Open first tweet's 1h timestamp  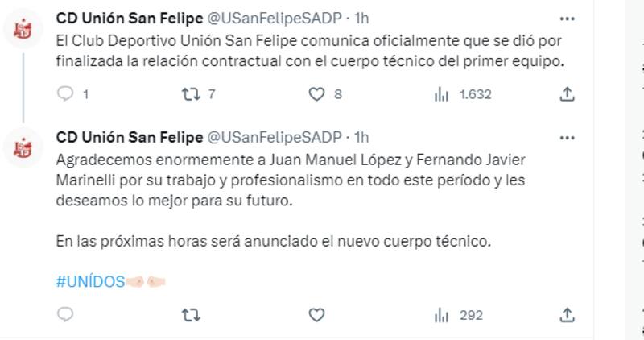[x=361, y=17]
